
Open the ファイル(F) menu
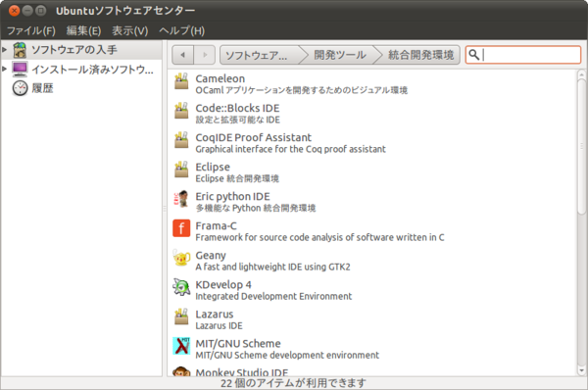tap(31, 30)
